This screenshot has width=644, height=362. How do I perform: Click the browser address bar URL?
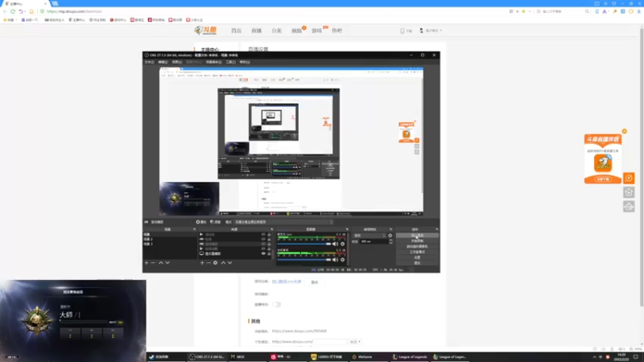coord(74,11)
